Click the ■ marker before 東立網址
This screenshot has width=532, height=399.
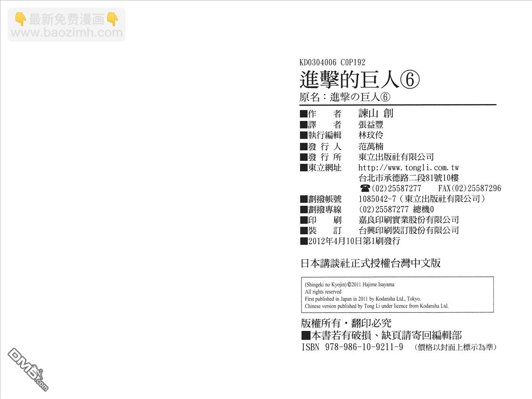[x=303, y=167]
